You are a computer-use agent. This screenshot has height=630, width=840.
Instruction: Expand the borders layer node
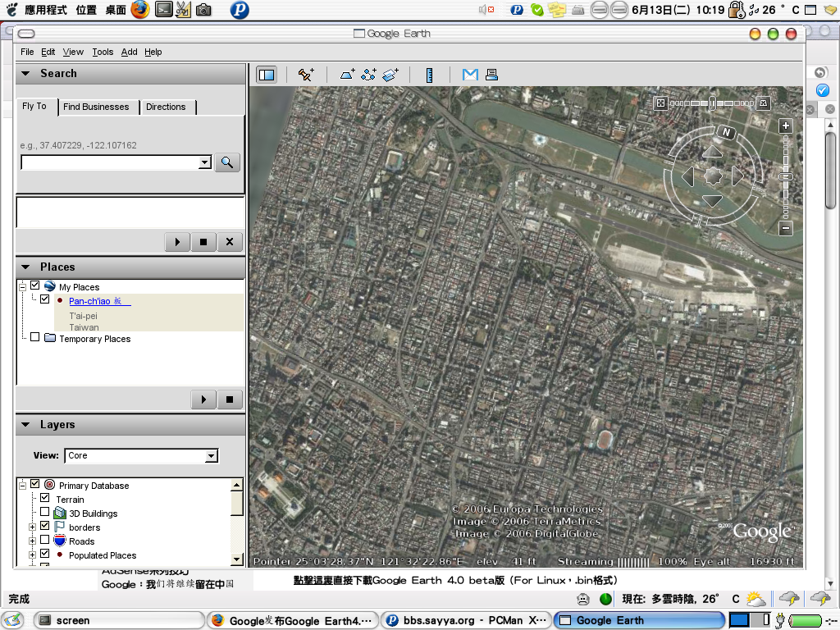pyautogui.click(x=33, y=527)
